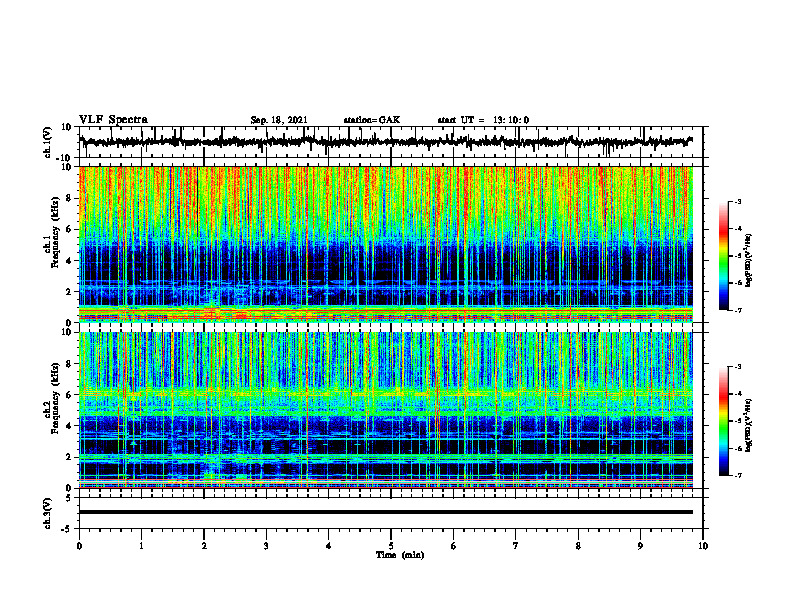The height and width of the screenshot is (612, 792).
Task: Click the 4 kHz tick label on the ch.2 spectrogram
Action: coord(70,427)
